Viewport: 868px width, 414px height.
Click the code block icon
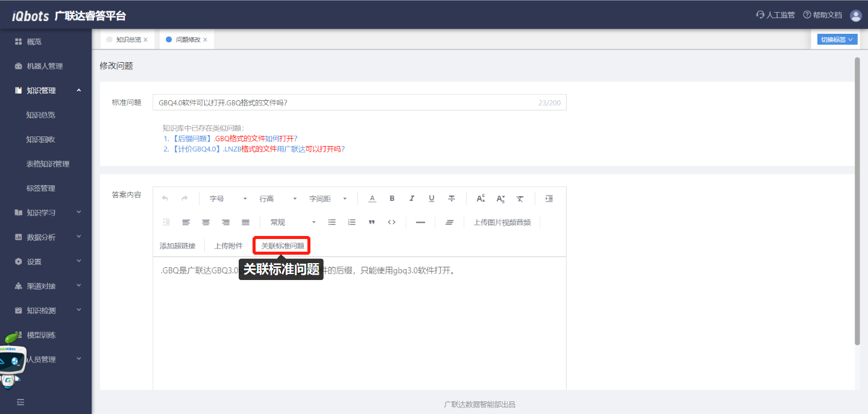[392, 222]
